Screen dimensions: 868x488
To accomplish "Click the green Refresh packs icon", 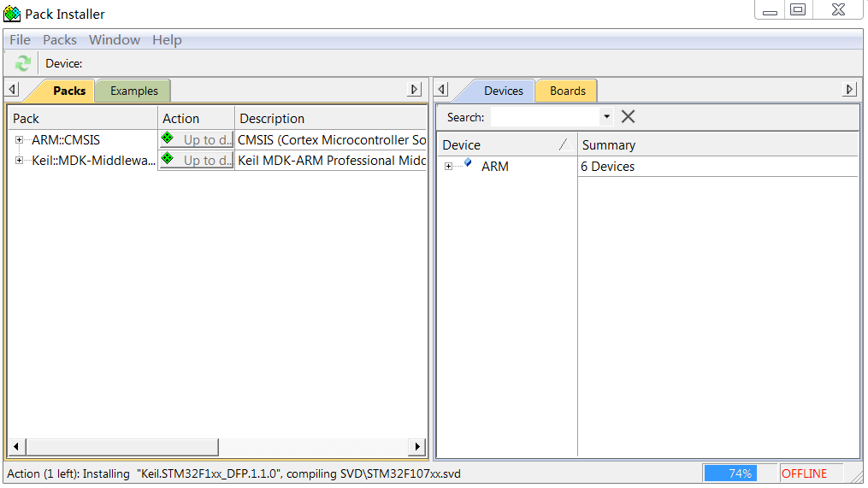I will [x=23, y=63].
